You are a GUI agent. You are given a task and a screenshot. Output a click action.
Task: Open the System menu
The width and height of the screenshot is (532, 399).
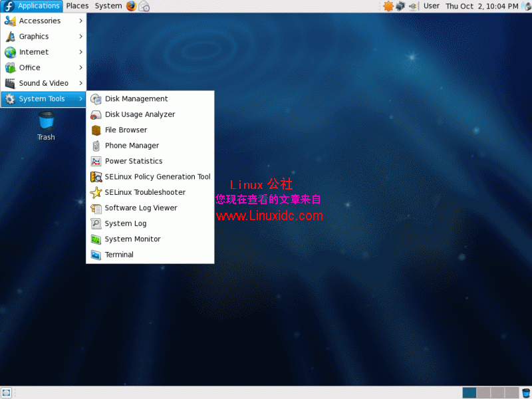[x=108, y=6]
